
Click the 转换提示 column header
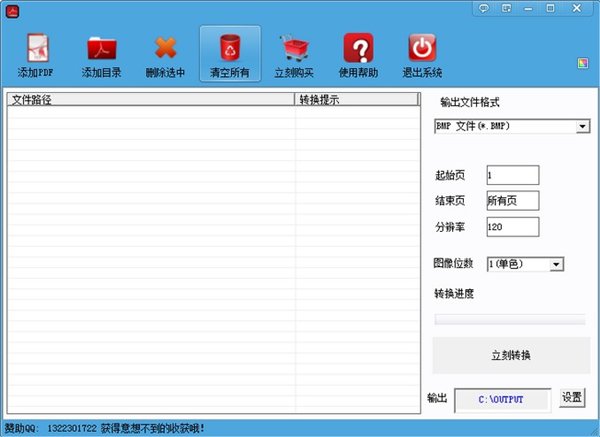(x=357, y=99)
